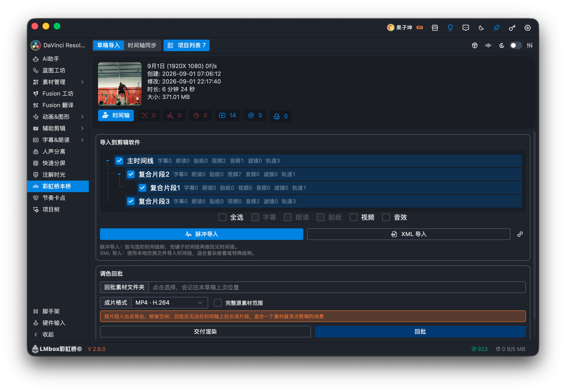Tick the 全选 checkbox
The height and width of the screenshot is (392, 566).
pyautogui.click(x=222, y=217)
